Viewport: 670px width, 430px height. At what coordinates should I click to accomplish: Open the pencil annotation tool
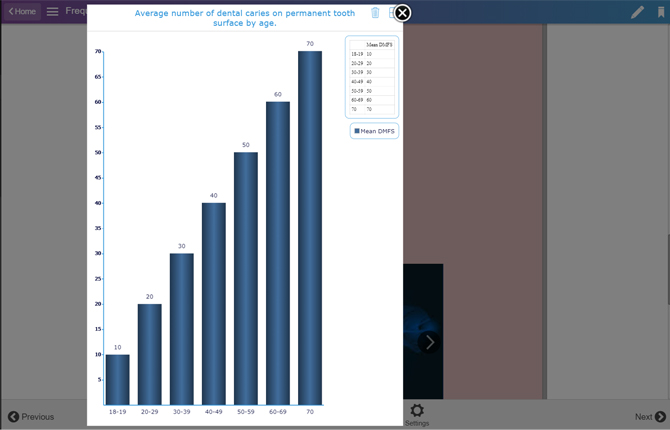637,12
